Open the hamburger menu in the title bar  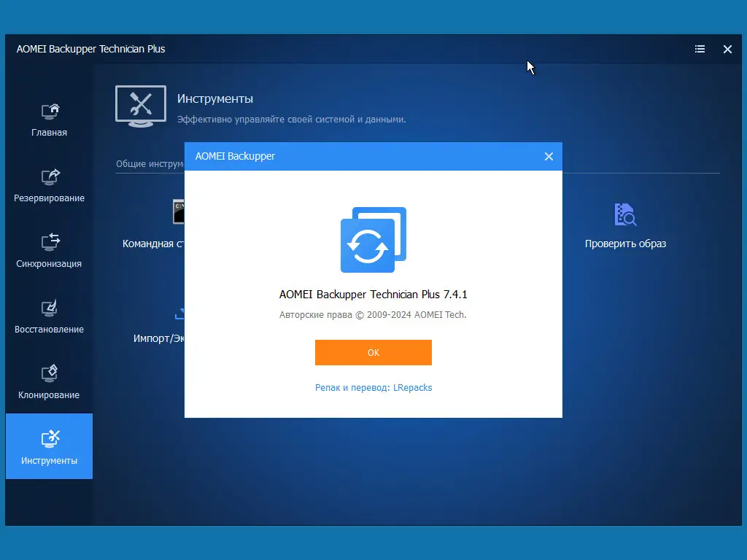tap(700, 49)
